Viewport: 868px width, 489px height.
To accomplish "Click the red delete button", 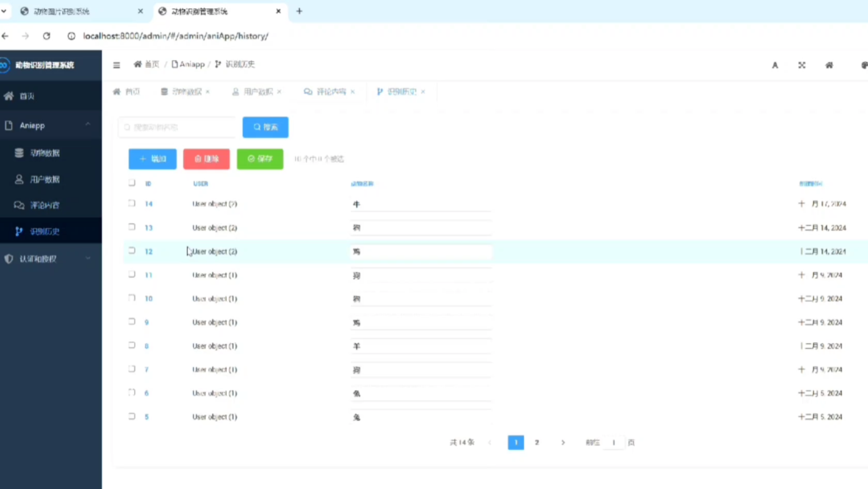I will [x=206, y=159].
